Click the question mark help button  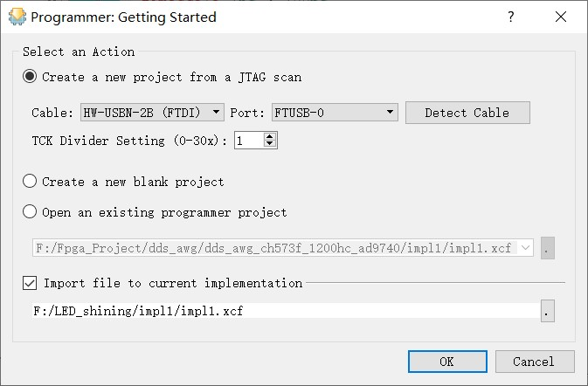(511, 17)
